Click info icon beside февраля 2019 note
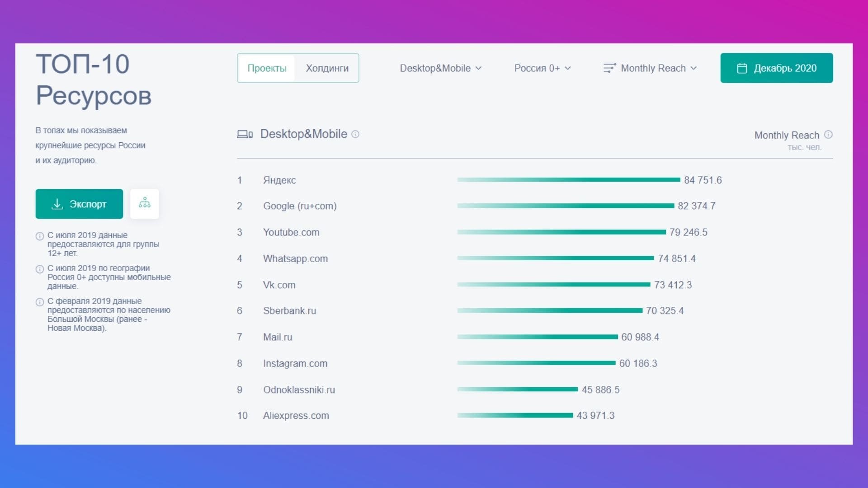Screen dimensions: 868x488 tap(40, 302)
